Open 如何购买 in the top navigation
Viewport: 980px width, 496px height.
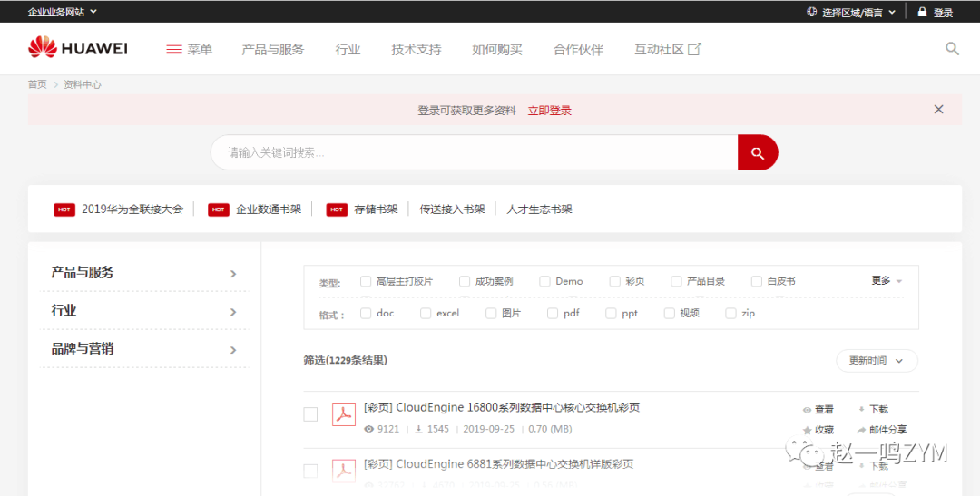click(497, 49)
